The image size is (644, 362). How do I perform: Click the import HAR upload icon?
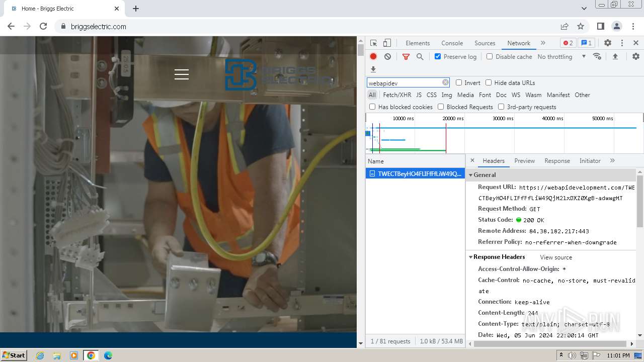pos(615,56)
